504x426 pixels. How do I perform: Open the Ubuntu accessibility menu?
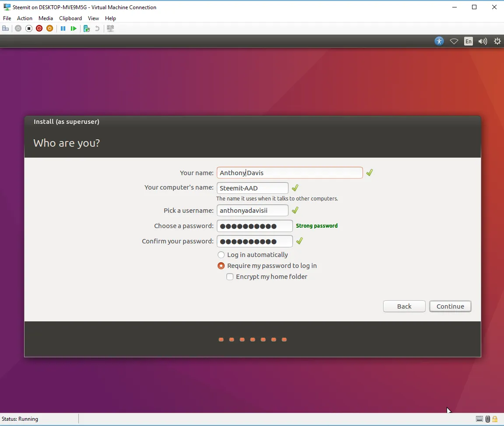point(439,41)
